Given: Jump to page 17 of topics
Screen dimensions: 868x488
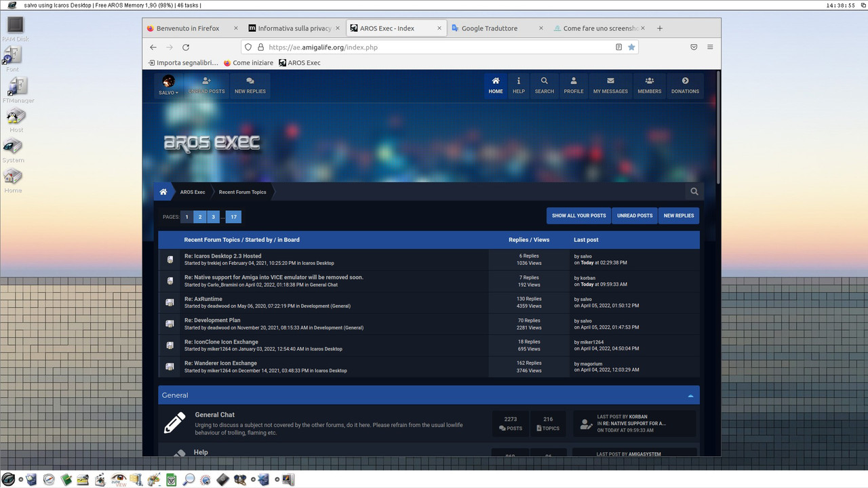Looking at the screenshot, I should click(233, 217).
